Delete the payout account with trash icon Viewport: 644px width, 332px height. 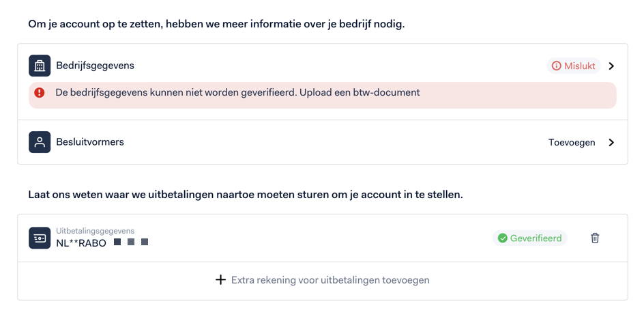pos(595,238)
